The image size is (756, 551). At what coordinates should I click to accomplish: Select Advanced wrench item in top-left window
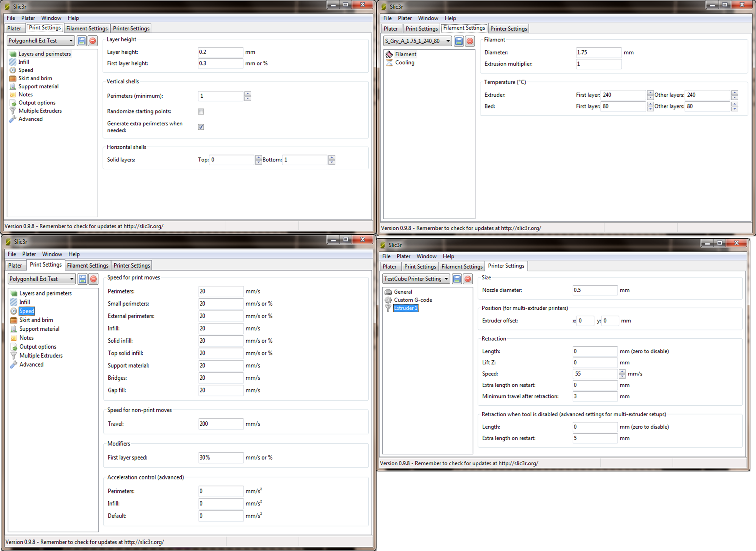[x=30, y=119]
